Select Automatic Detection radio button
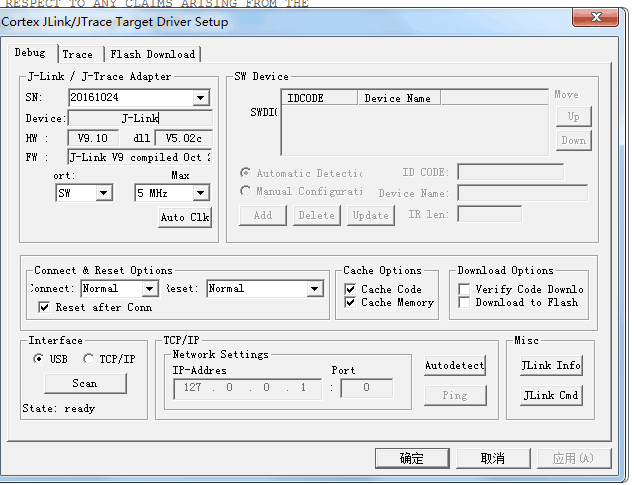Image resolution: width=634 pixels, height=485 pixels. click(245, 173)
